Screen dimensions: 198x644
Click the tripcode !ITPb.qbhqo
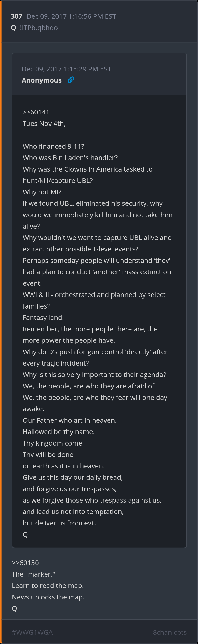coord(39,28)
